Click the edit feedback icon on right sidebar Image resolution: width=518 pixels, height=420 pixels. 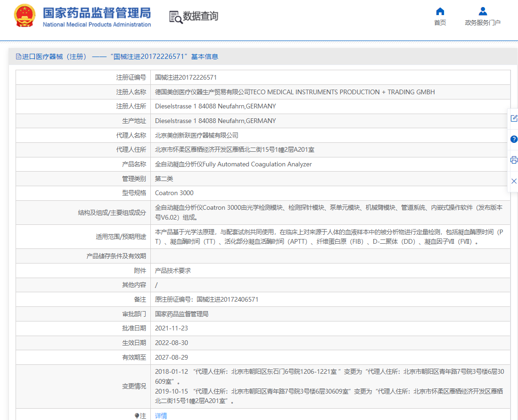(514, 118)
